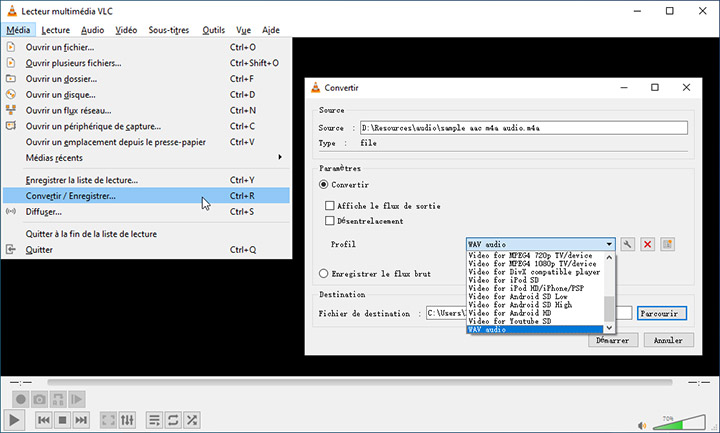Click the Quitter exit icon
720x433 pixels.
11,249
